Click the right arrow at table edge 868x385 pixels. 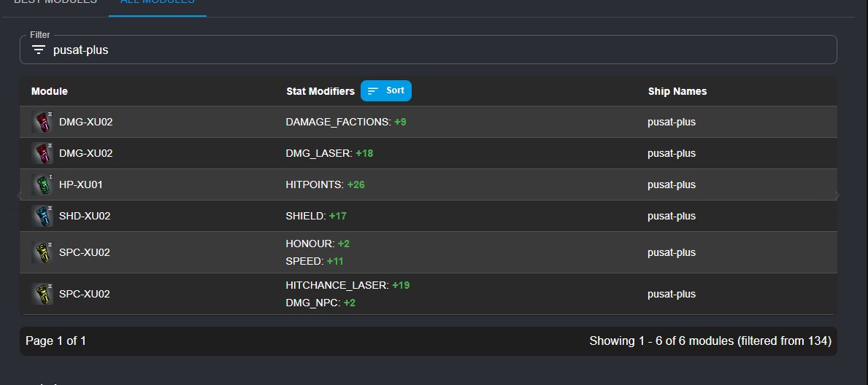point(837,195)
